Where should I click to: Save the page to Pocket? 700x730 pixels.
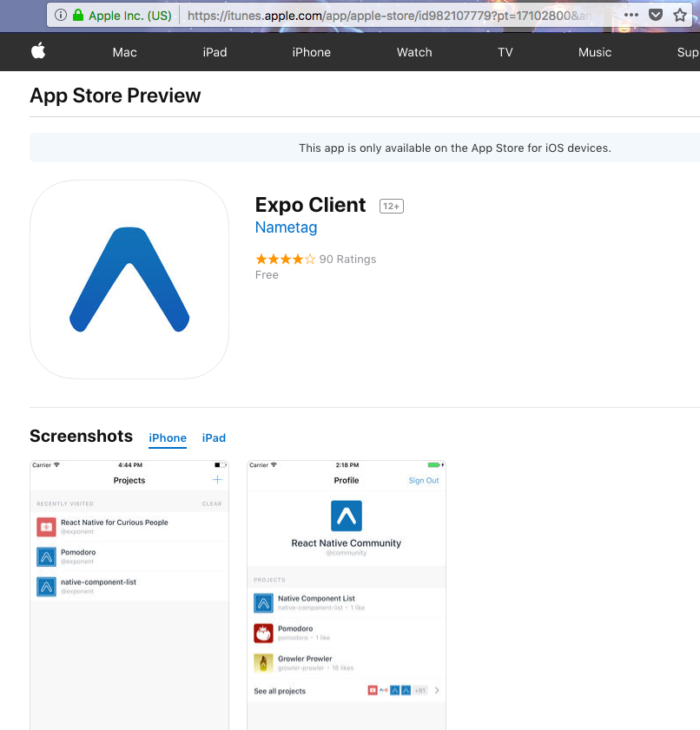[656, 15]
